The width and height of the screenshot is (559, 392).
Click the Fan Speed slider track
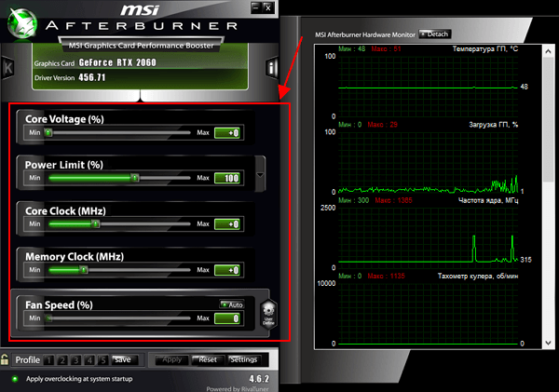point(119,318)
